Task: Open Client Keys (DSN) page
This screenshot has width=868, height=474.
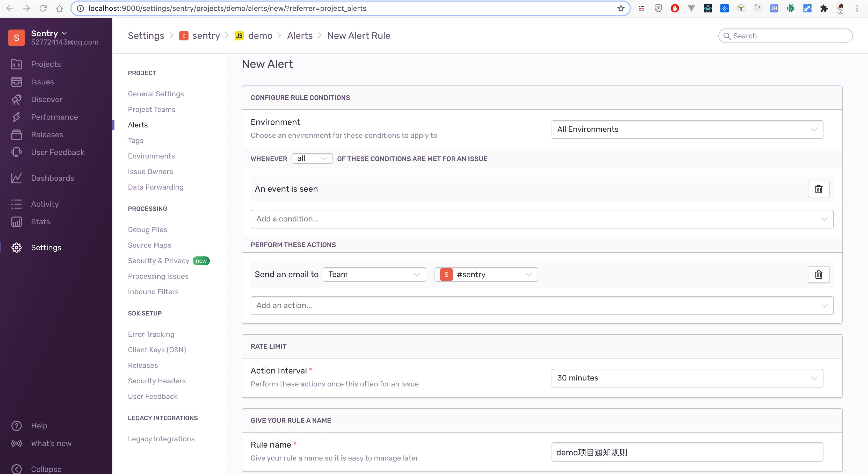Action: pyautogui.click(x=157, y=350)
